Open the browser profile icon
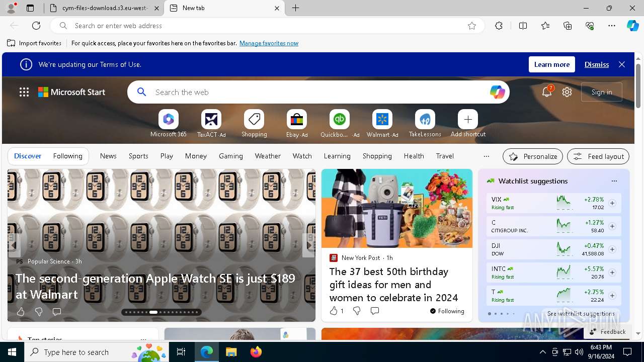This screenshot has width=644, height=362. pos(11,8)
